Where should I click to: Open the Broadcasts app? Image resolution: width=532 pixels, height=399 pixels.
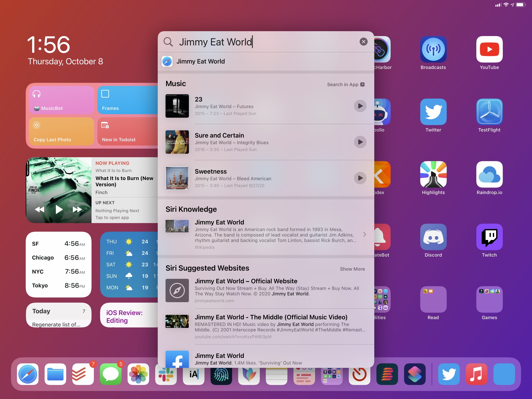pos(433,49)
